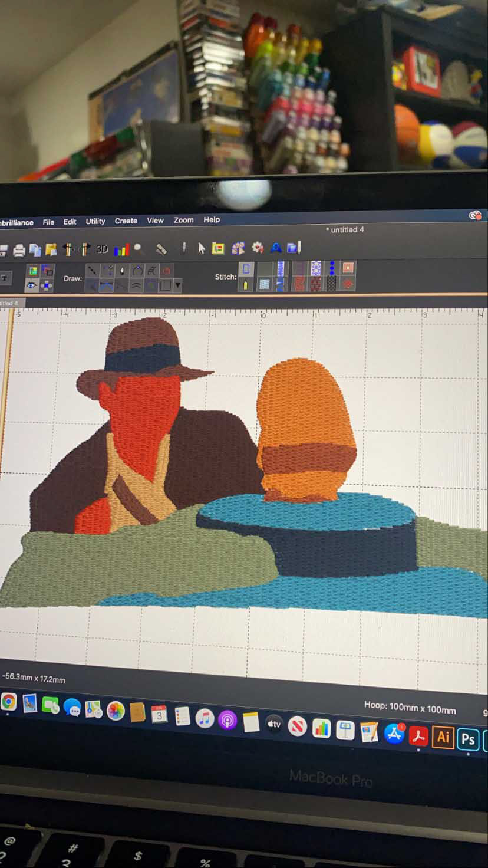Click the gear settings icon with red mark
The height and width of the screenshot is (868, 488).
pos(258,248)
